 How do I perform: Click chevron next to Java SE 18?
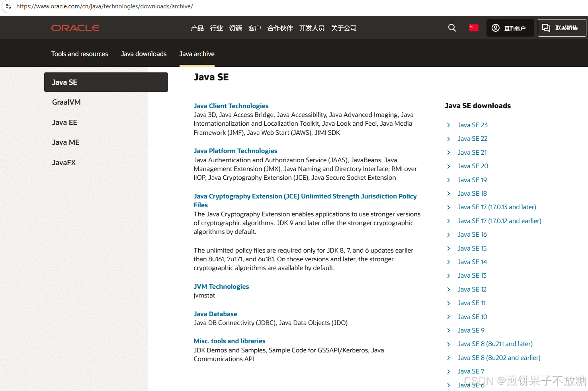point(449,194)
